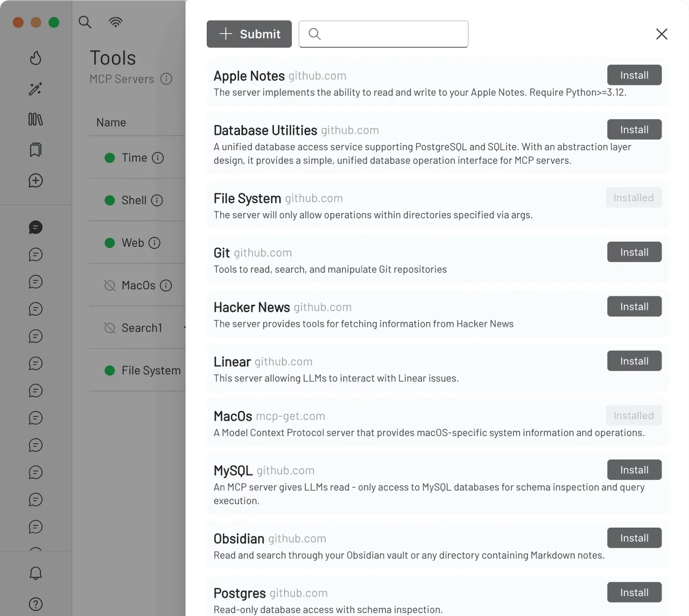689x616 pixels.
Task: Open github.com link beside Hacker News
Action: point(322,307)
